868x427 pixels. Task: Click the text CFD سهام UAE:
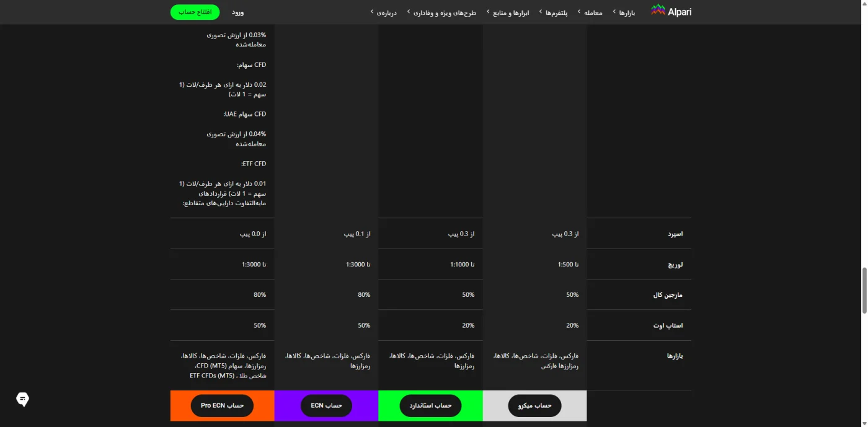(x=244, y=114)
